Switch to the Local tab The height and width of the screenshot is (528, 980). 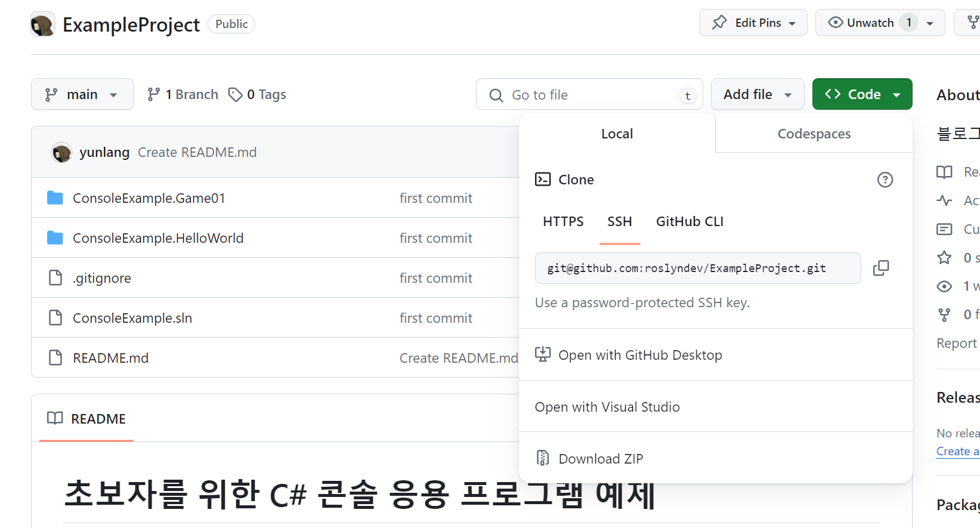click(x=617, y=134)
